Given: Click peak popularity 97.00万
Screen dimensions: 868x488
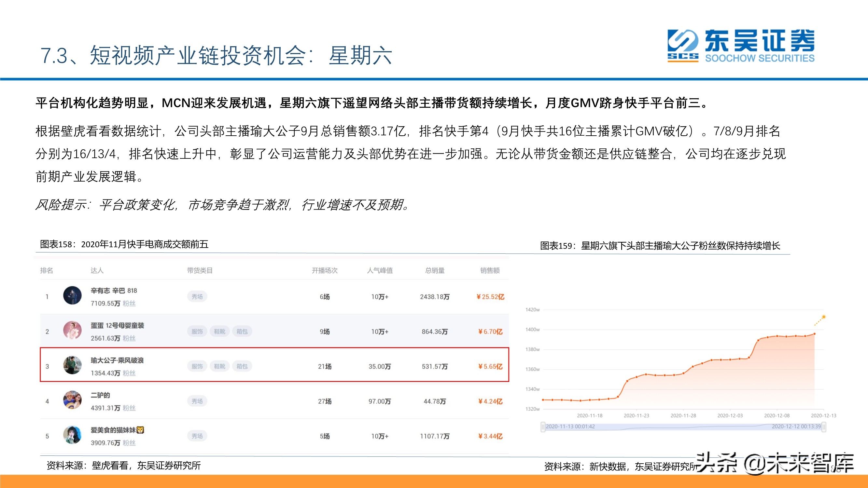Looking at the screenshot, I should [x=380, y=401].
